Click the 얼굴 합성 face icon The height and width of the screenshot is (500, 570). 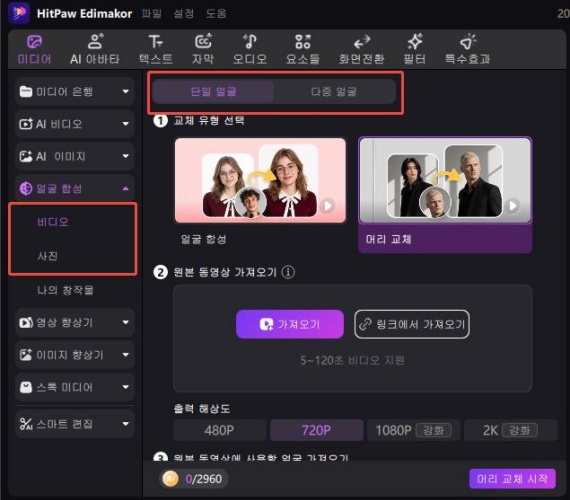click(26, 189)
